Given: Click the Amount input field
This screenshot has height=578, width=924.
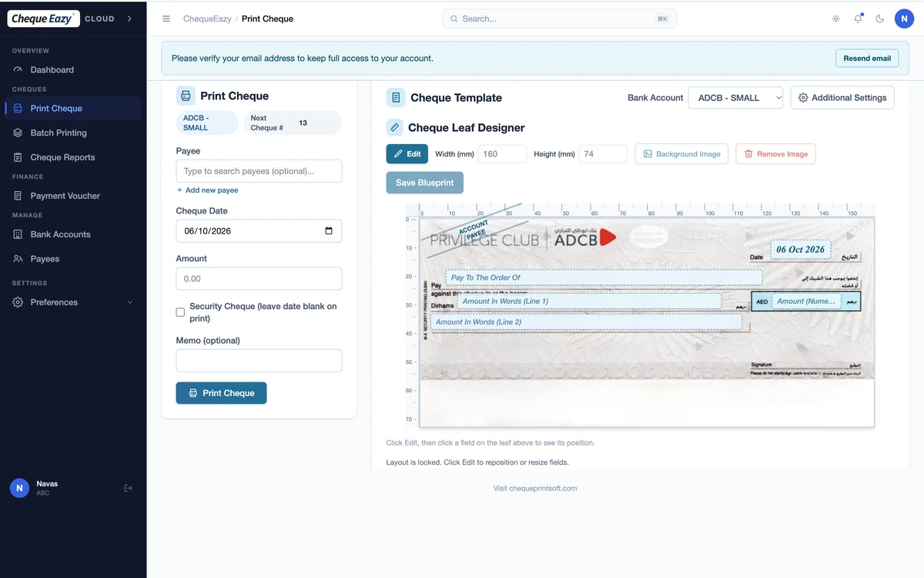Looking at the screenshot, I should click(x=259, y=279).
